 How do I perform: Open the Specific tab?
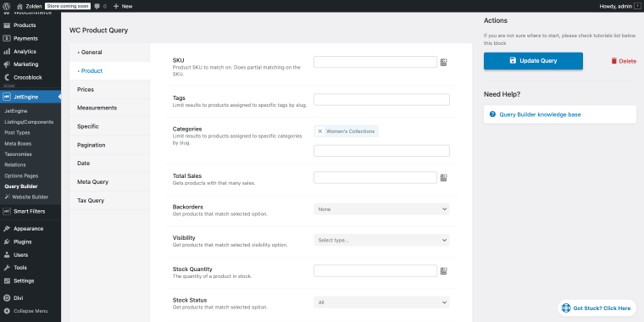[x=109, y=126]
